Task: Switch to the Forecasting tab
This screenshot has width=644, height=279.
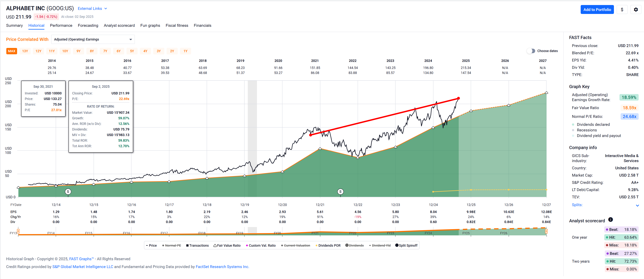Action: [x=88, y=25]
